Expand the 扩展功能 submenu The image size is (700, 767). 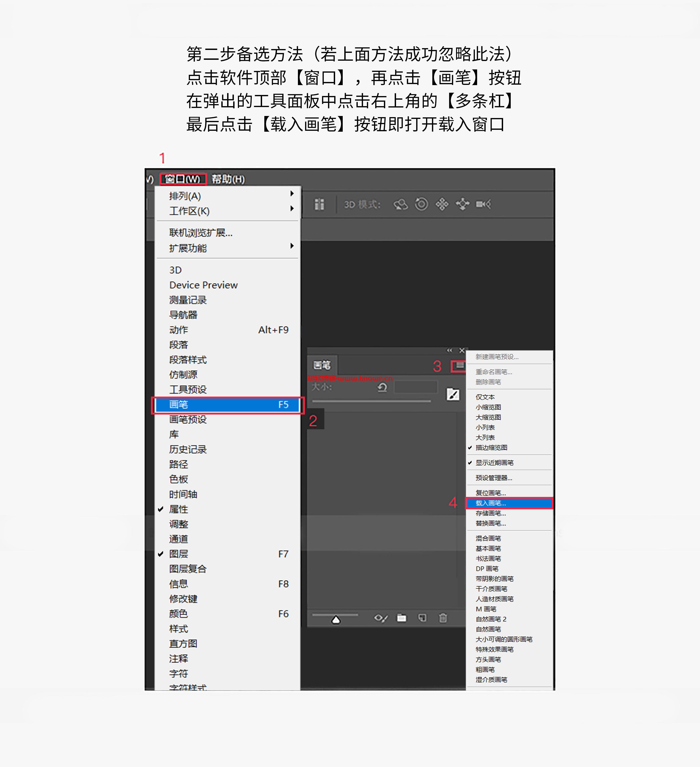pyautogui.click(x=228, y=248)
